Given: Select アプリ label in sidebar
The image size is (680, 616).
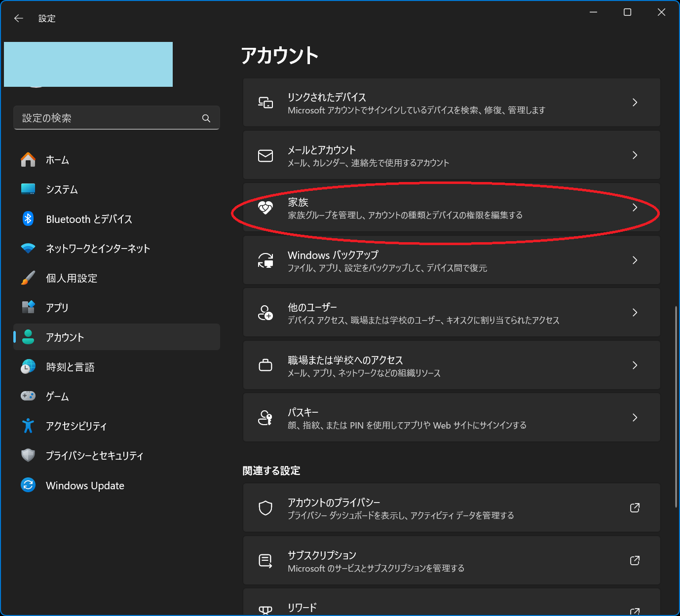Looking at the screenshot, I should pyautogui.click(x=57, y=308).
